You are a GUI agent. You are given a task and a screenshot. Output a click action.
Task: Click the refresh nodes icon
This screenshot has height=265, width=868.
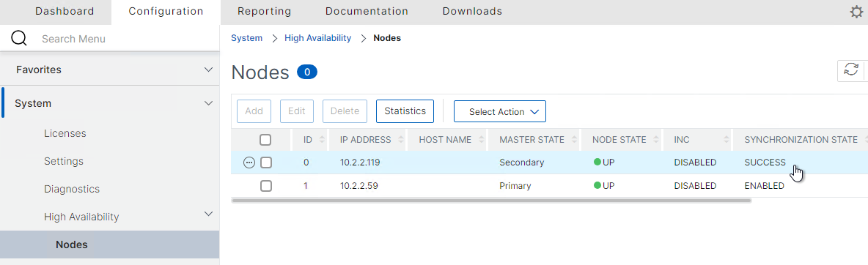(850, 70)
